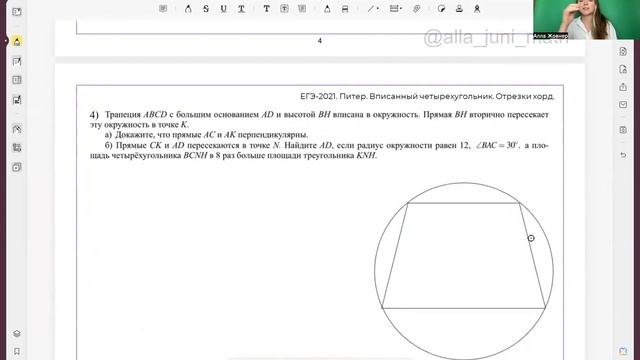The image size is (640, 360).
Task: Open the organize pages sidebar icon
Action: point(17,80)
